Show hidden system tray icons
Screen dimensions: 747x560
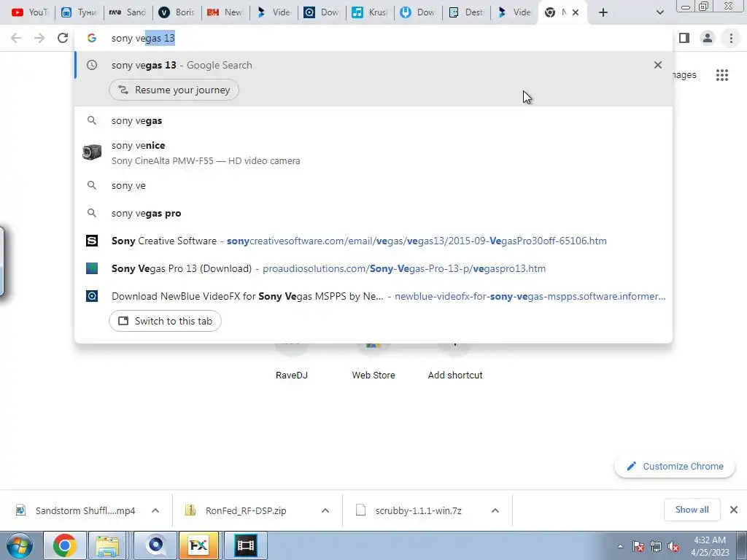(x=620, y=546)
